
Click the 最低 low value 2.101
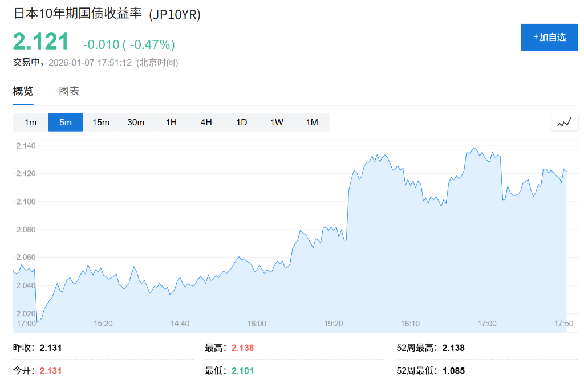pyautogui.click(x=242, y=371)
